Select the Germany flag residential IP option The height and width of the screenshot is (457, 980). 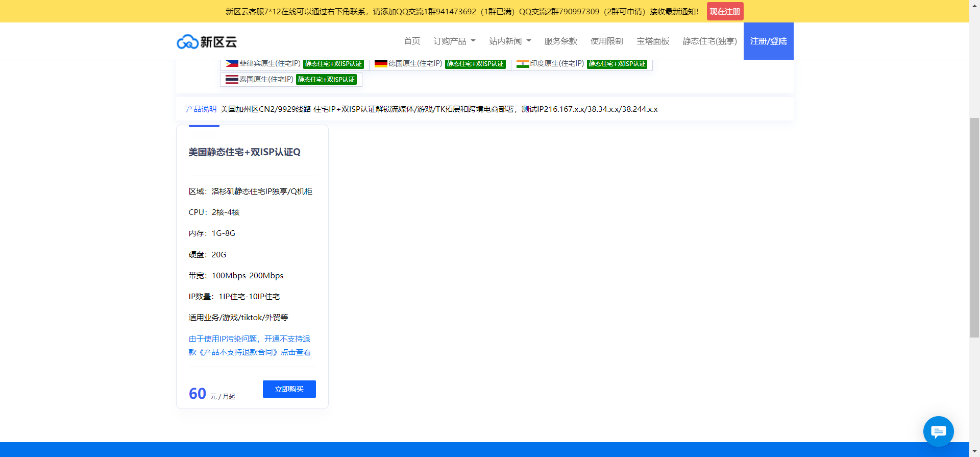[409, 64]
